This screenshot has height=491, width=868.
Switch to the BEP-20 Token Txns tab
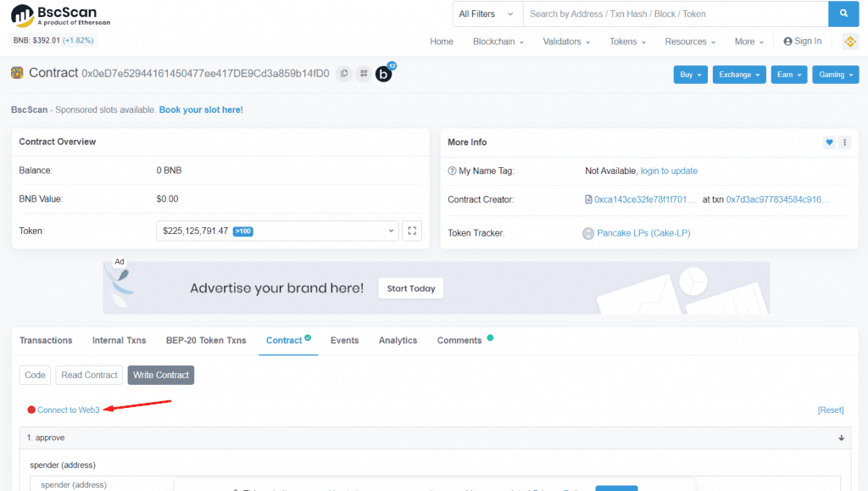point(206,340)
